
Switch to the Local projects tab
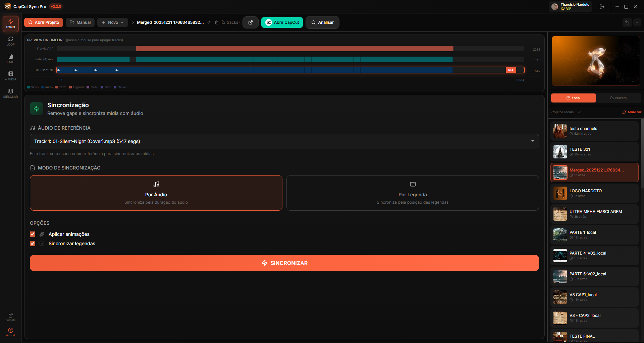pos(573,98)
